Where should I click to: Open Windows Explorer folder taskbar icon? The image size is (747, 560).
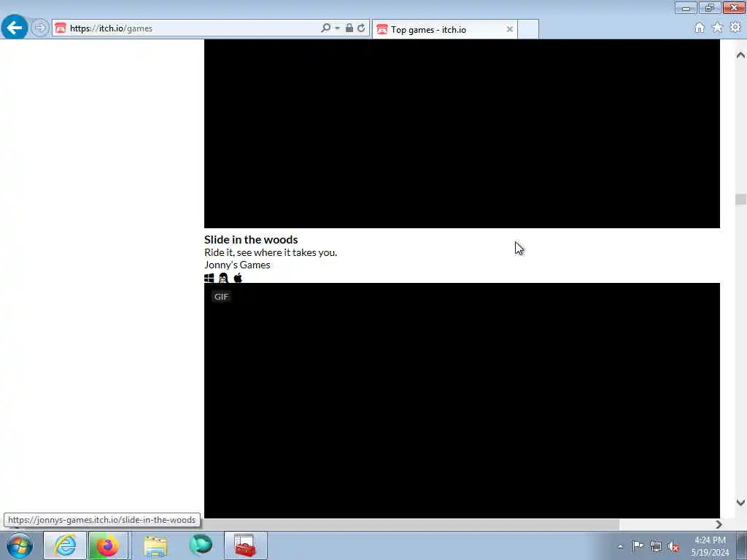[x=155, y=545]
